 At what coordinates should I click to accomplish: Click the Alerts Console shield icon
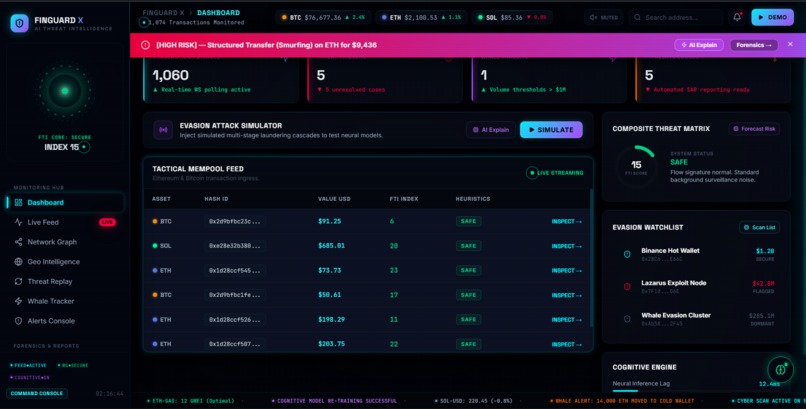19,321
